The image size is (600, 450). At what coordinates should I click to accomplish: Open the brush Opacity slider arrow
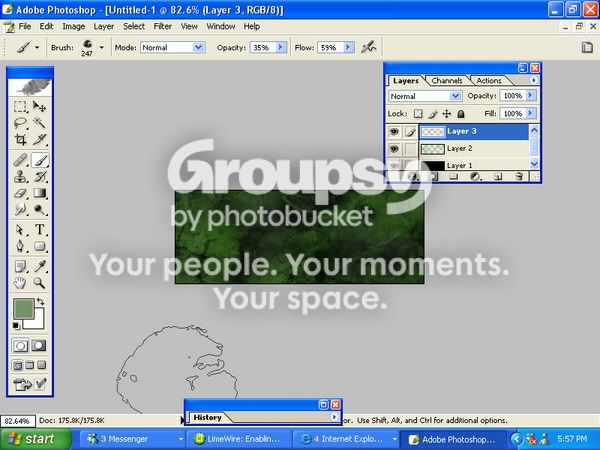(281, 47)
